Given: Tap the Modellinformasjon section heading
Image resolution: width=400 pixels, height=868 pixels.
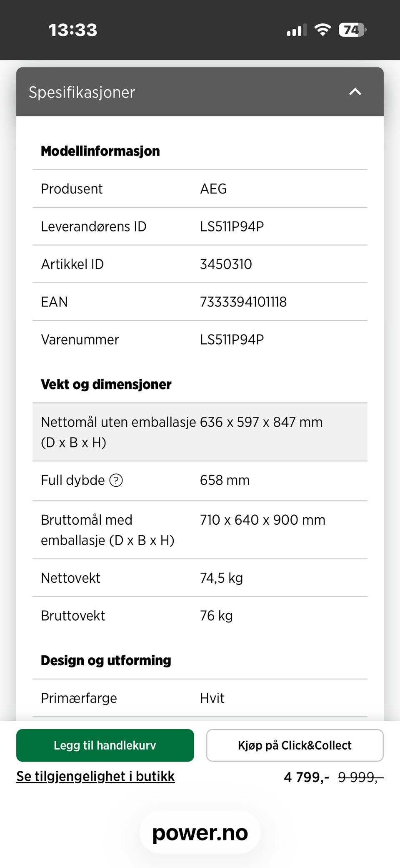Looking at the screenshot, I should (100, 151).
